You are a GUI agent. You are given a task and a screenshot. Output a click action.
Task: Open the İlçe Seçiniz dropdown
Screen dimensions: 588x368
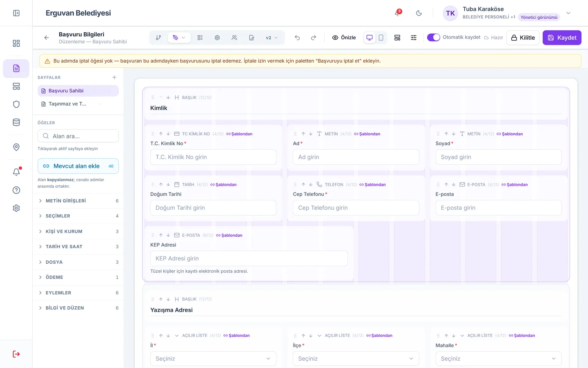coord(356,359)
